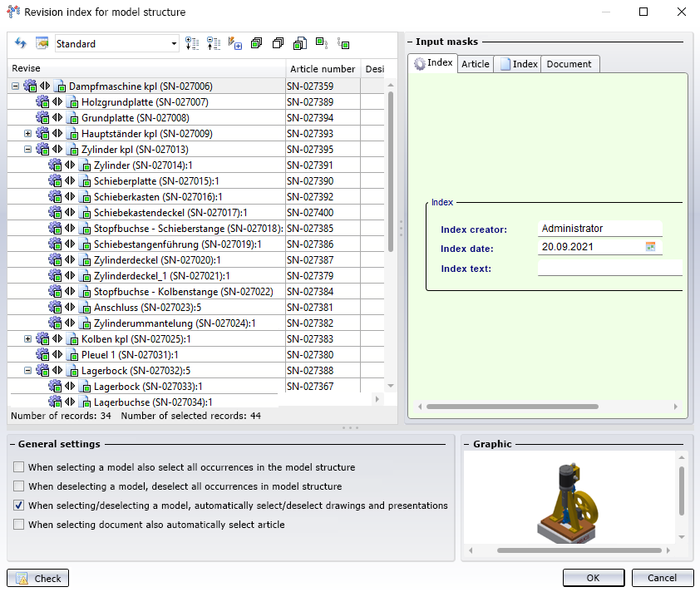Enable selecting all occurrences when selecting a model
Viewport: 700px width, 592px height.
click(19, 467)
